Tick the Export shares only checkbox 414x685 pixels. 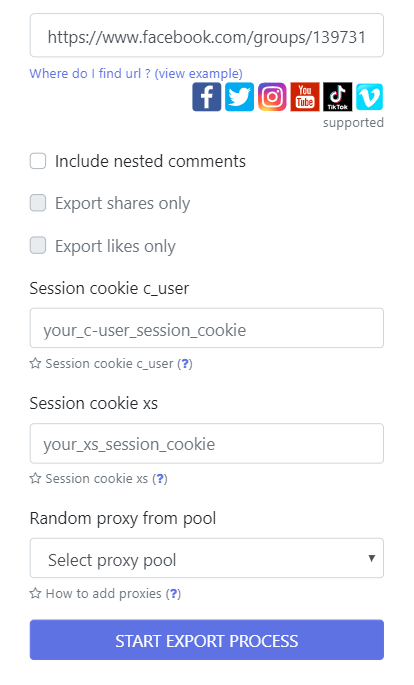pyautogui.click(x=38, y=203)
